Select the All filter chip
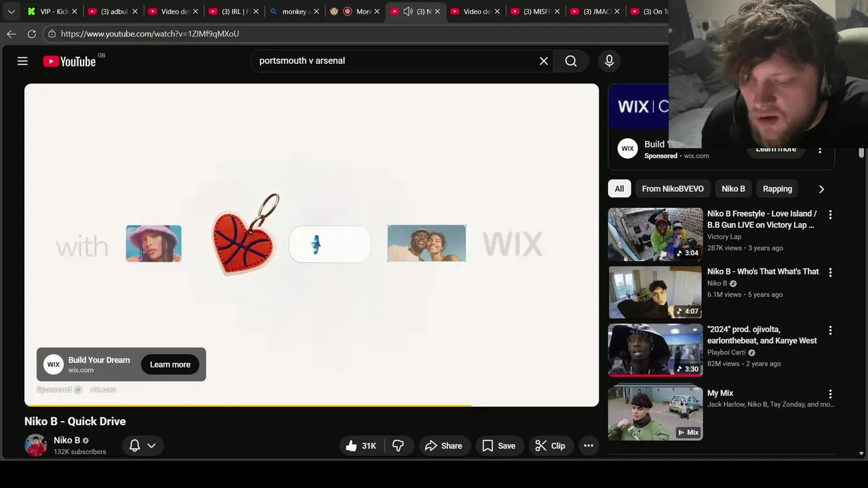Image resolution: width=868 pixels, height=488 pixels. [x=619, y=189]
